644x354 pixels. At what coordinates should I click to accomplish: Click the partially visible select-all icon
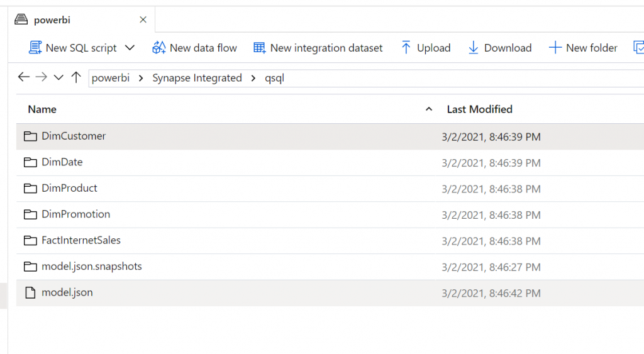(639, 48)
